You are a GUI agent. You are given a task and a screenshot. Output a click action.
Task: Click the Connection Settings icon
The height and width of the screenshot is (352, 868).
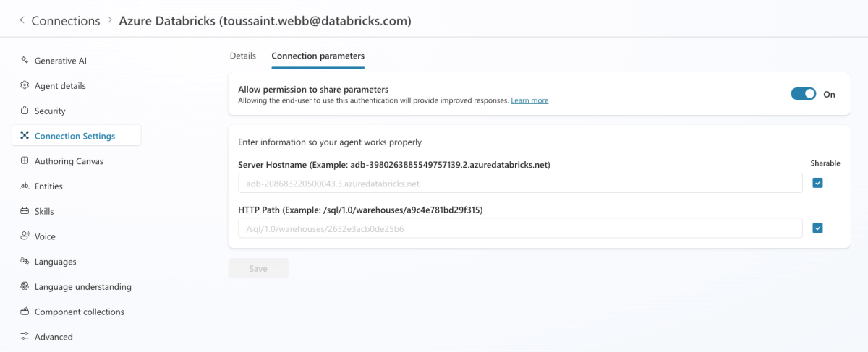[25, 135]
